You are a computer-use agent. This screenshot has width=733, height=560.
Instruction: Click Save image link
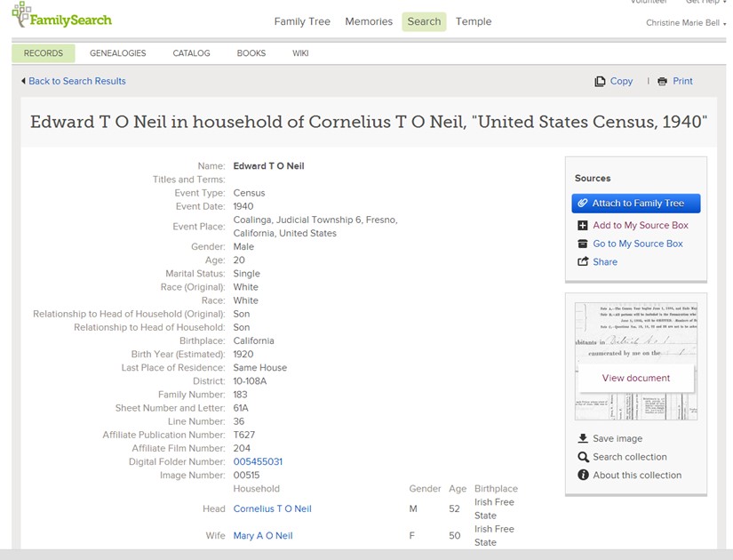(617, 439)
